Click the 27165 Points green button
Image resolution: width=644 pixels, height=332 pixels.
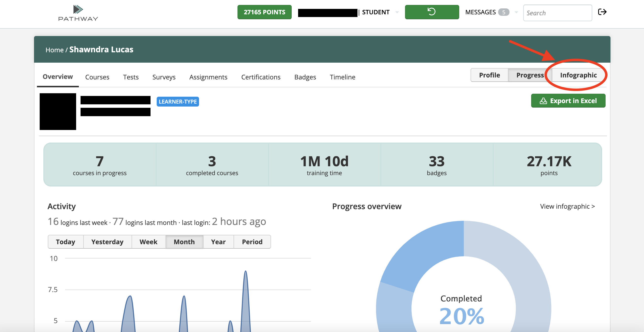click(x=264, y=12)
